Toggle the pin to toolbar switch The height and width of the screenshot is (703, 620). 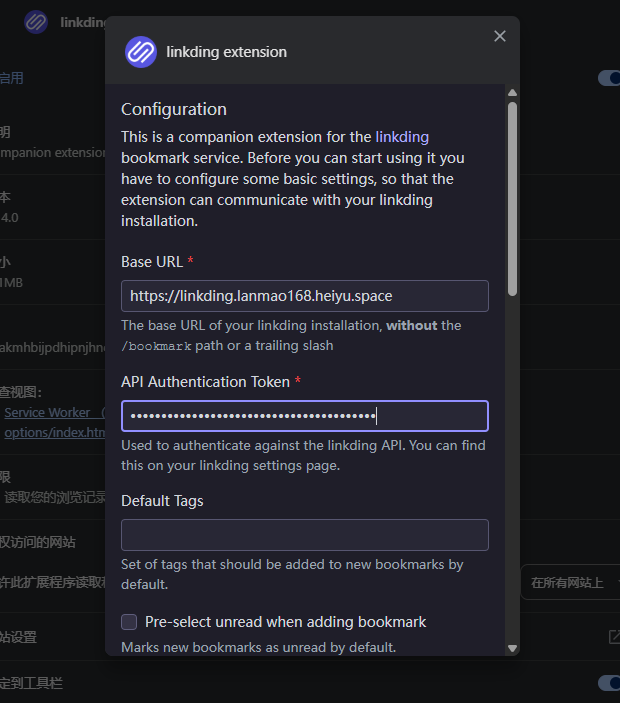(x=609, y=683)
